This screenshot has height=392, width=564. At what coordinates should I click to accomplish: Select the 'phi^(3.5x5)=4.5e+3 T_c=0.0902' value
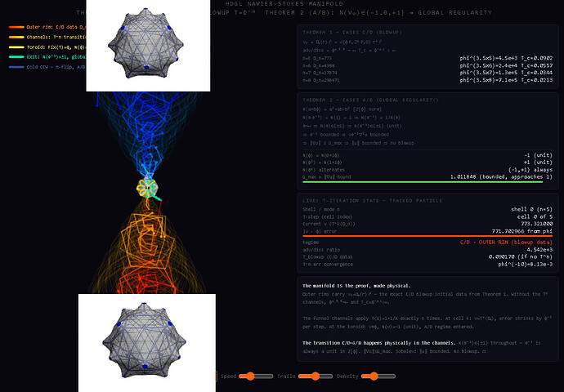point(506,58)
